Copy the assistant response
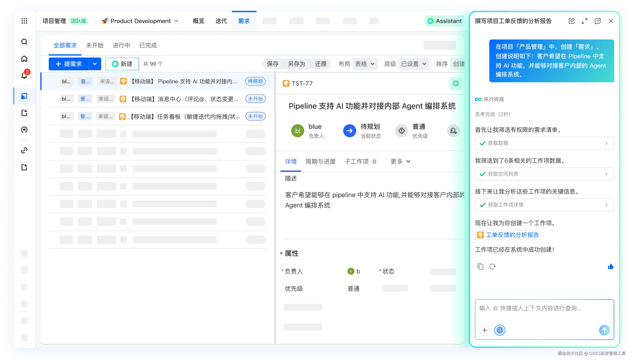 point(480,266)
